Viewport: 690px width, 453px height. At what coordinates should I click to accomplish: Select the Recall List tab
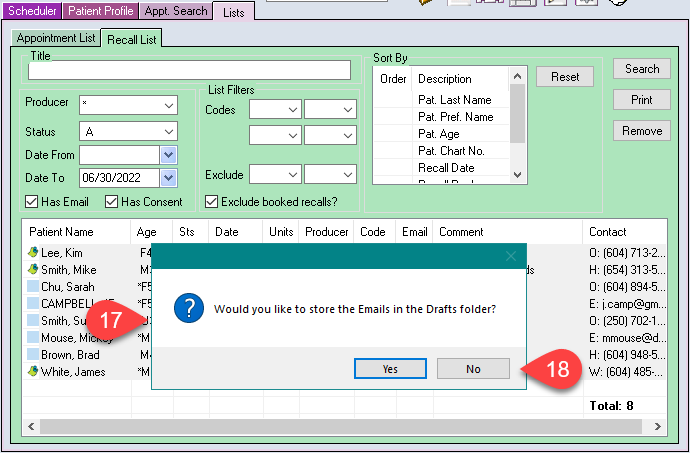[x=132, y=39]
